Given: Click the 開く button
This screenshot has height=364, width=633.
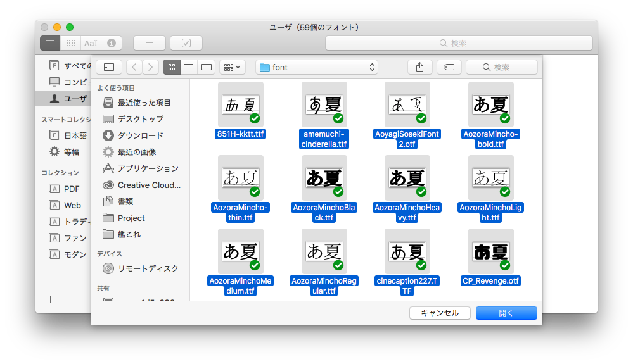Looking at the screenshot, I should tap(506, 313).
